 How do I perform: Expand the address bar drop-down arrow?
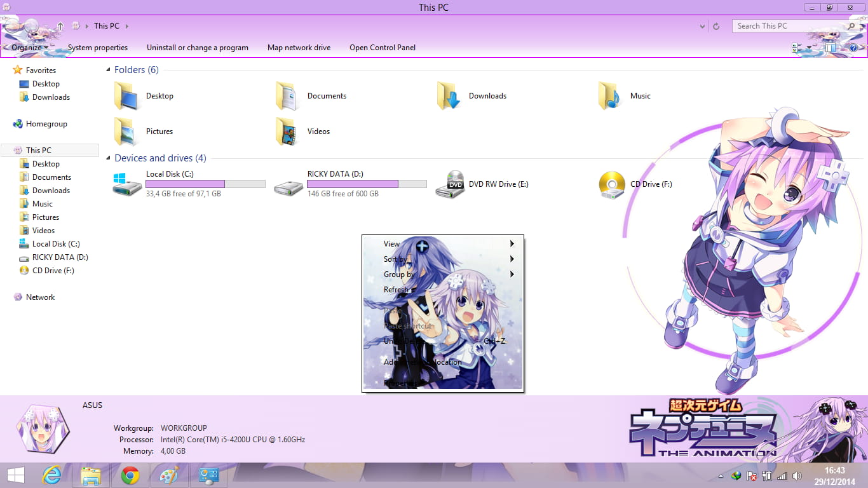[x=702, y=26]
